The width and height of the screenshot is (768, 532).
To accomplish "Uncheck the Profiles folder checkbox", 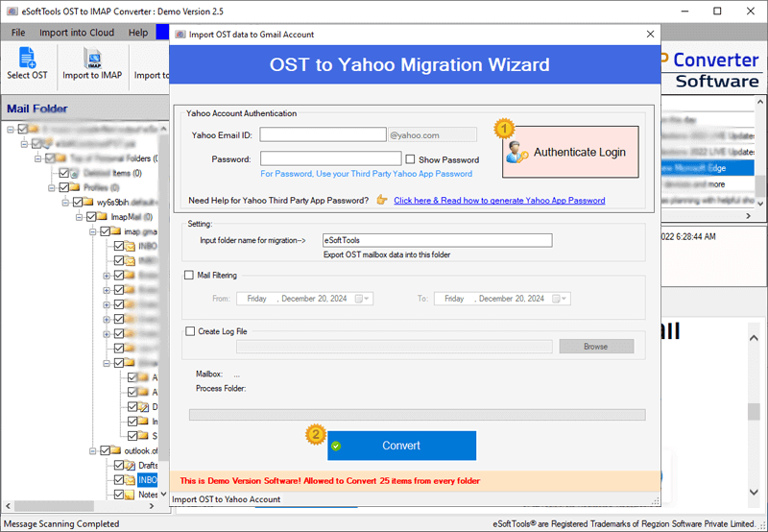I will [63, 187].
